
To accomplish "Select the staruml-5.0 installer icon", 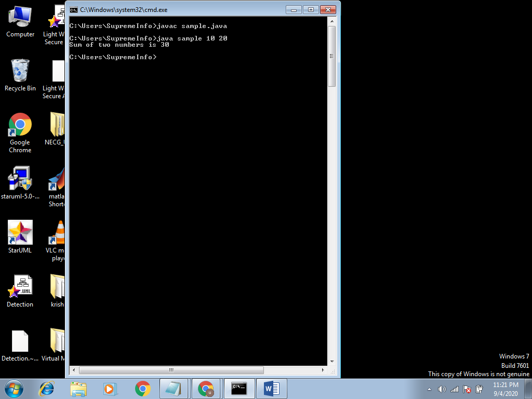I will 19,179.
